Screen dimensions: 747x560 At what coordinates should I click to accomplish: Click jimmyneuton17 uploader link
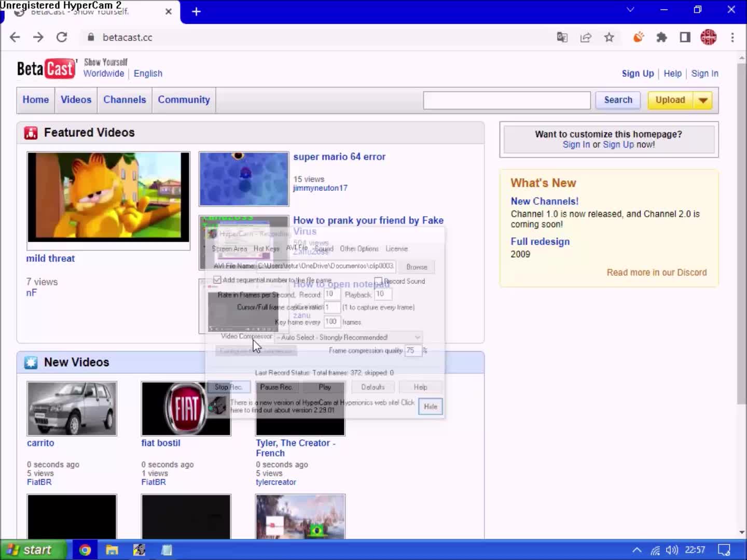pyautogui.click(x=320, y=188)
